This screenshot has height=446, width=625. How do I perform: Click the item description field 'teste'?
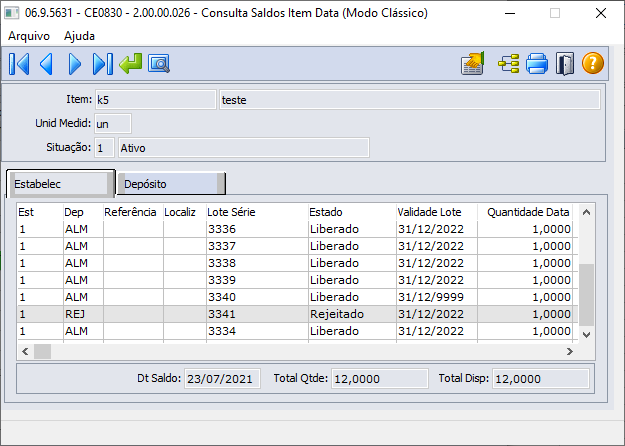pyautogui.click(x=410, y=100)
